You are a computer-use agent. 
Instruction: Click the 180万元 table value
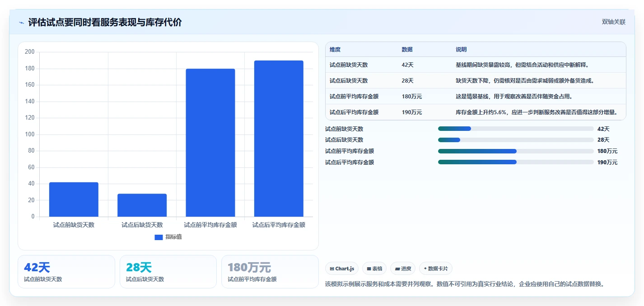pos(411,97)
